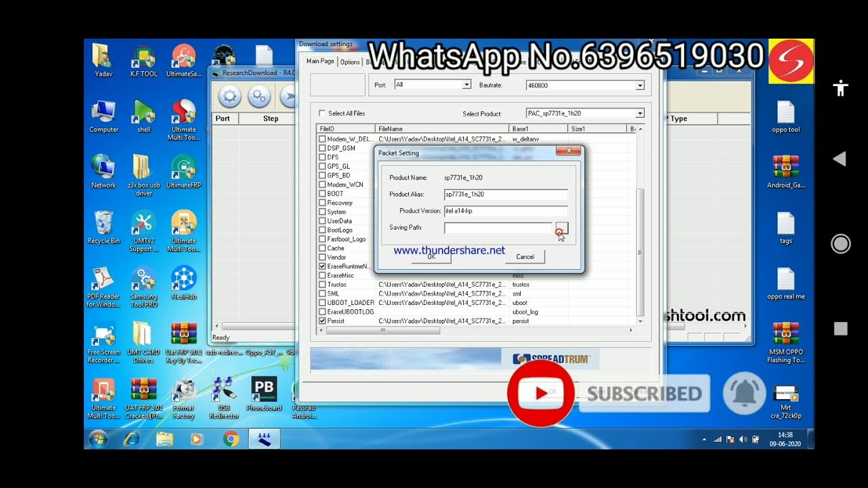The image size is (868, 488).
Task: Click the Windows Start orb
Action: [98, 439]
